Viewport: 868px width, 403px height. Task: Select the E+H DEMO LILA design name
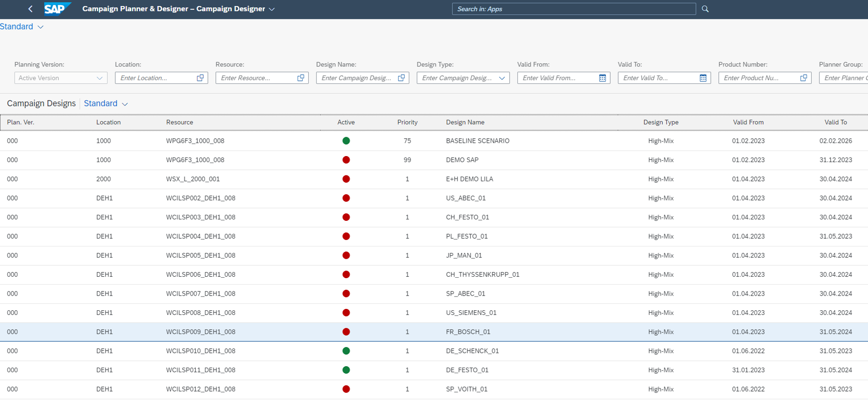pyautogui.click(x=469, y=179)
